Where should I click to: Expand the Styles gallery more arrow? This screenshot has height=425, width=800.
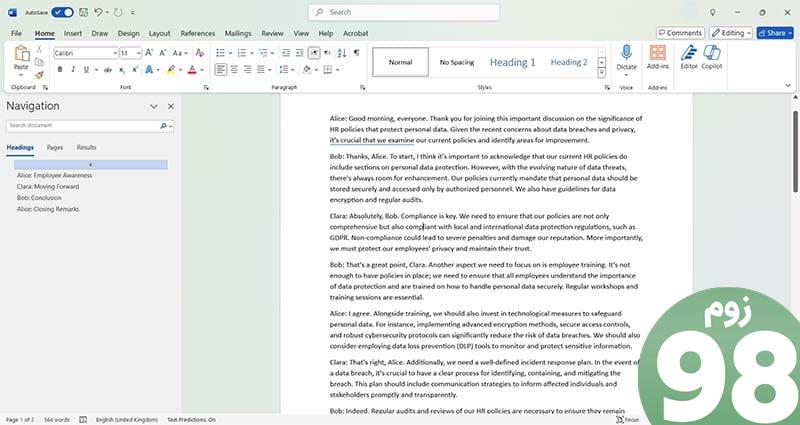pyautogui.click(x=602, y=73)
